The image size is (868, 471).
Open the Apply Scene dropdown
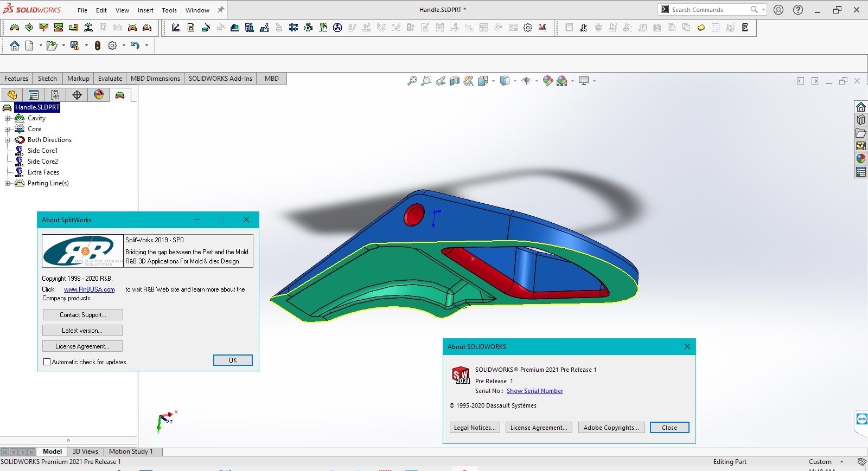(572, 81)
